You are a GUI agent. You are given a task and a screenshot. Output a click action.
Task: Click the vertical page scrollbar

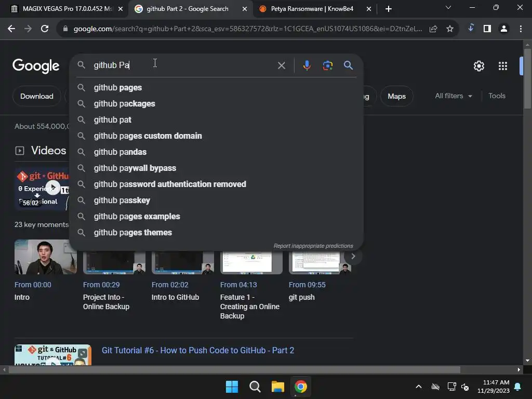click(x=527, y=79)
